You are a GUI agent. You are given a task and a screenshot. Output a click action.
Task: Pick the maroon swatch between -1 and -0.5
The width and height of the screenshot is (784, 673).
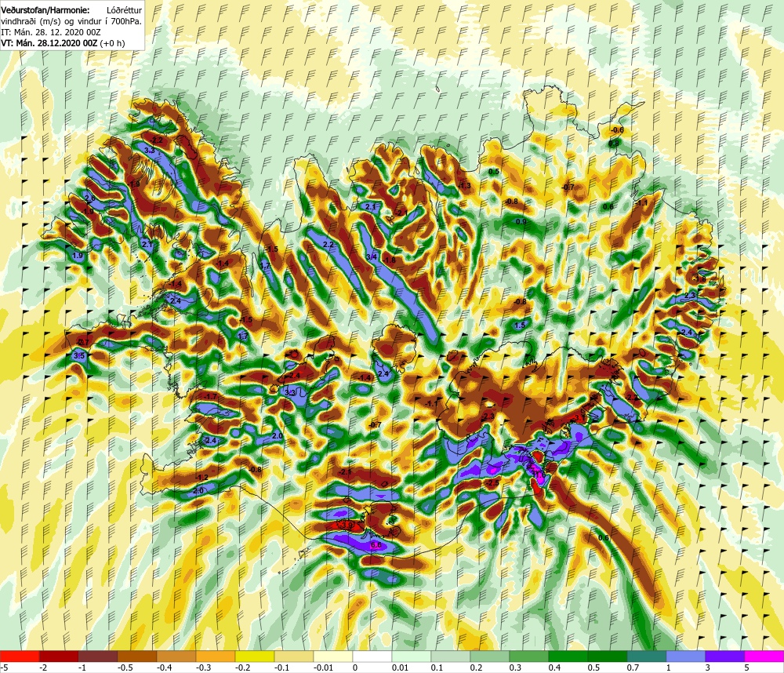98,656
